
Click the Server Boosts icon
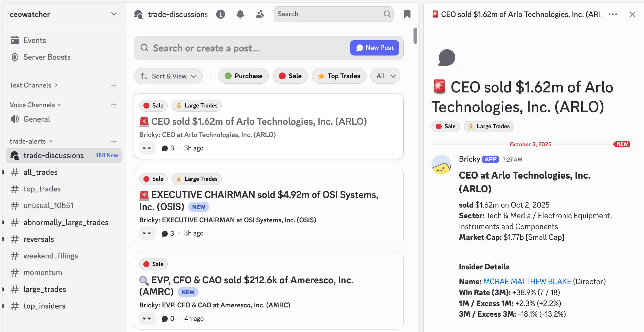[15, 57]
